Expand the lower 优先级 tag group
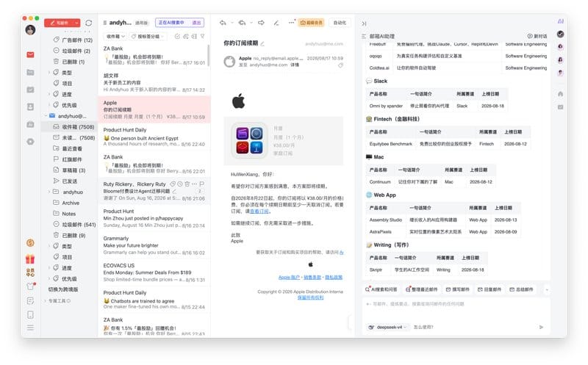The width and height of the screenshot is (588, 365). 49,279
